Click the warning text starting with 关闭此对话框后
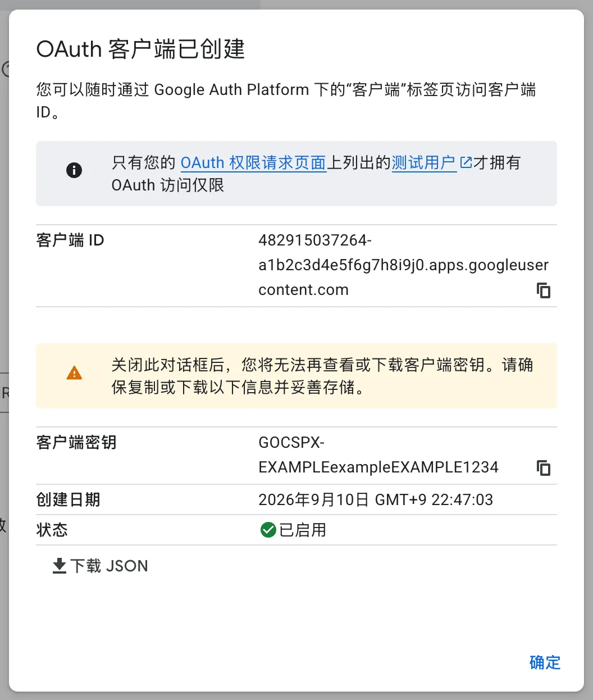The width and height of the screenshot is (593, 700). pos(322,376)
